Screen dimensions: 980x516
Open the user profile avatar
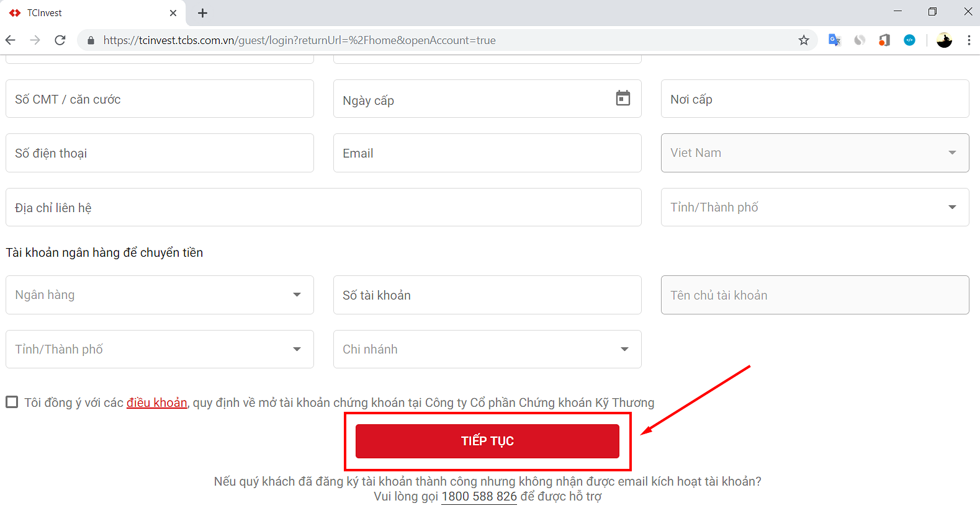click(x=944, y=40)
